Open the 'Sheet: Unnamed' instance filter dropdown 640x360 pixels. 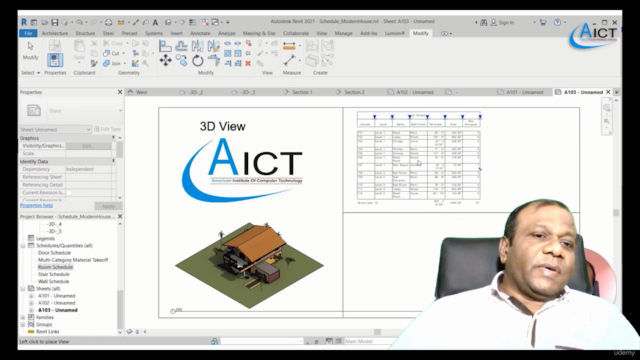pos(55,129)
